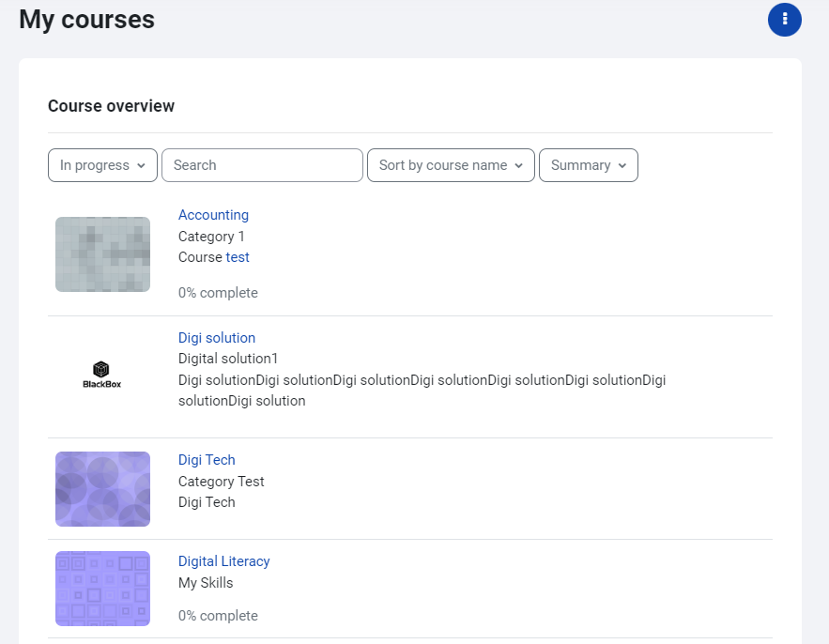Follow the 'test' link in Accounting summary
Image resolution: width=829 pixels, height=644 pixels.
pyautogui.click(x=238, y=257)
